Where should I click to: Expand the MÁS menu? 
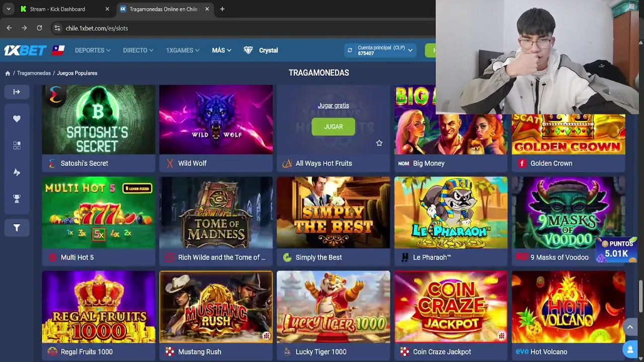[x=222, y=50]
